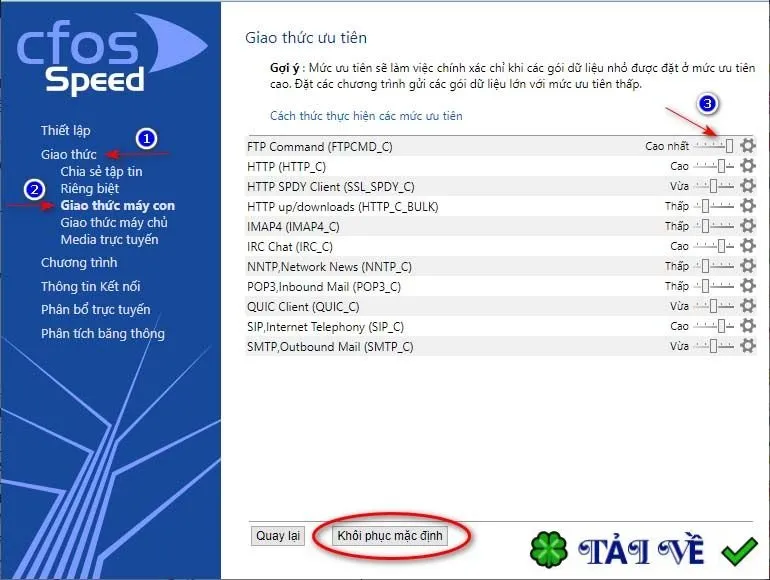Adjust SMTP,Outbound Mail priority slider
770x580 pixels.
[x=715, y=346]
